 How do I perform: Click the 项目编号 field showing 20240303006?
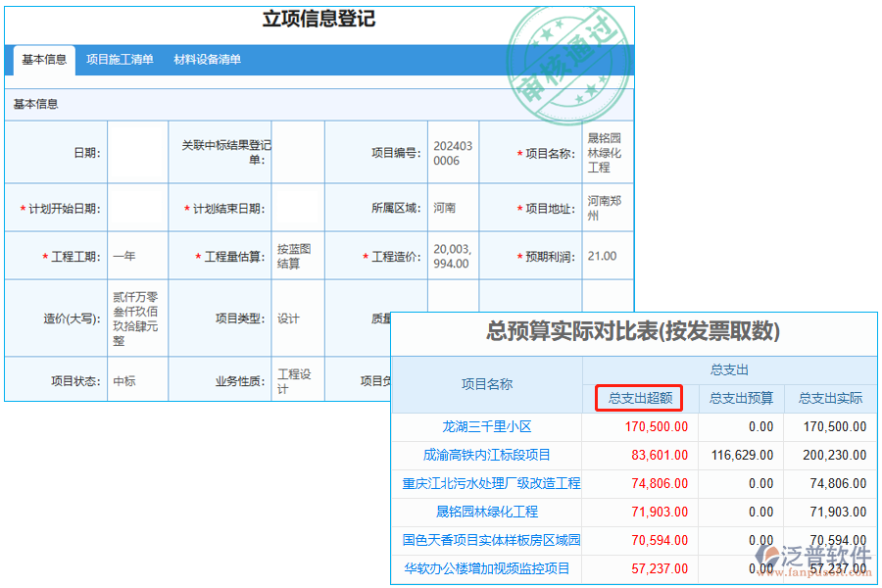(452, 152)
